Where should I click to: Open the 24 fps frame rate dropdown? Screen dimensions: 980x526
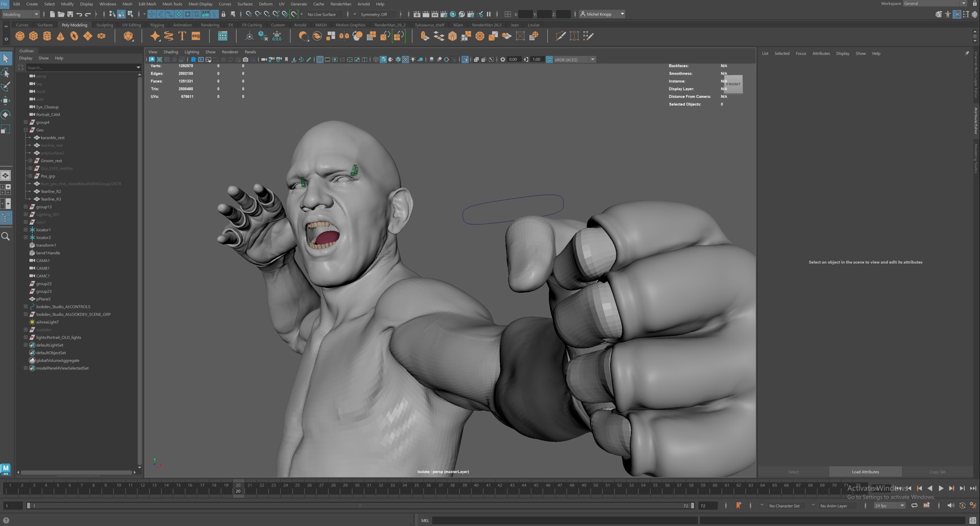click(x=889, y=506)
